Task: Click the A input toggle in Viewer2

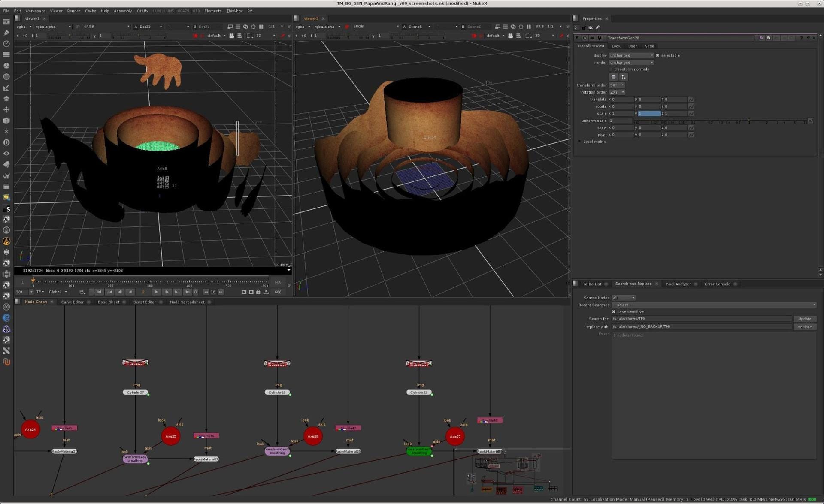Action: [404, 27]
